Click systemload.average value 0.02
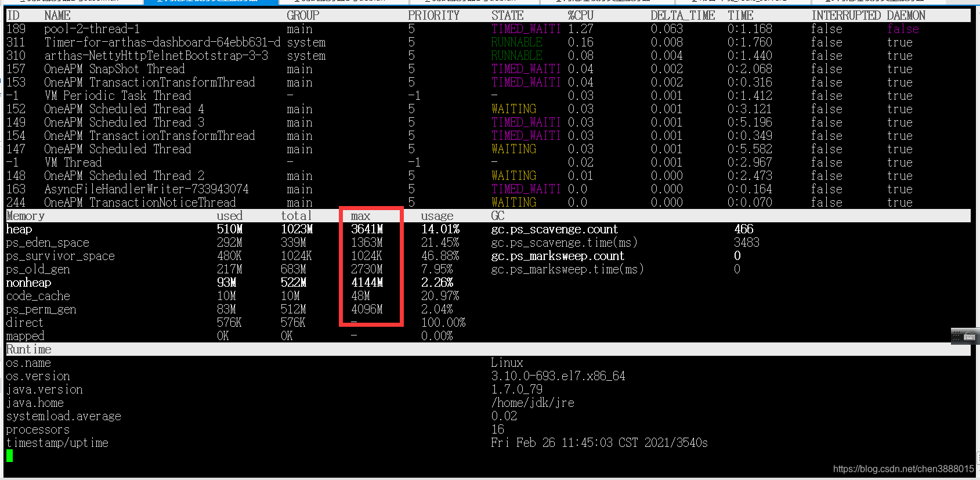 [x=504, y=416]
